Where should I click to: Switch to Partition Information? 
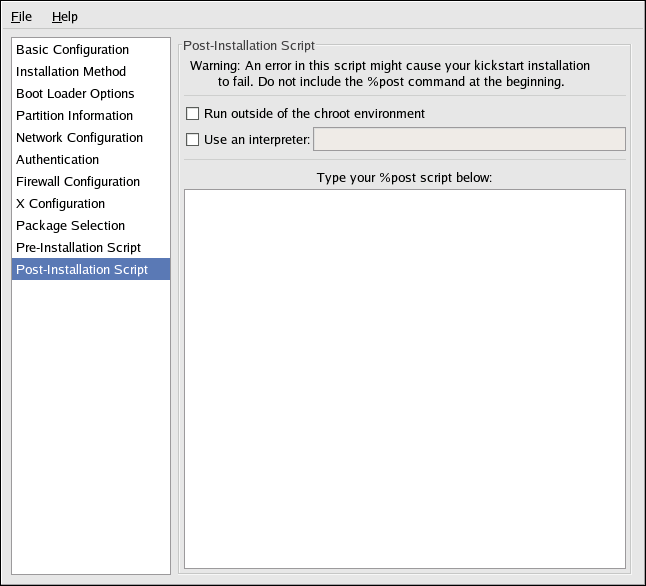tap(74, 116)
